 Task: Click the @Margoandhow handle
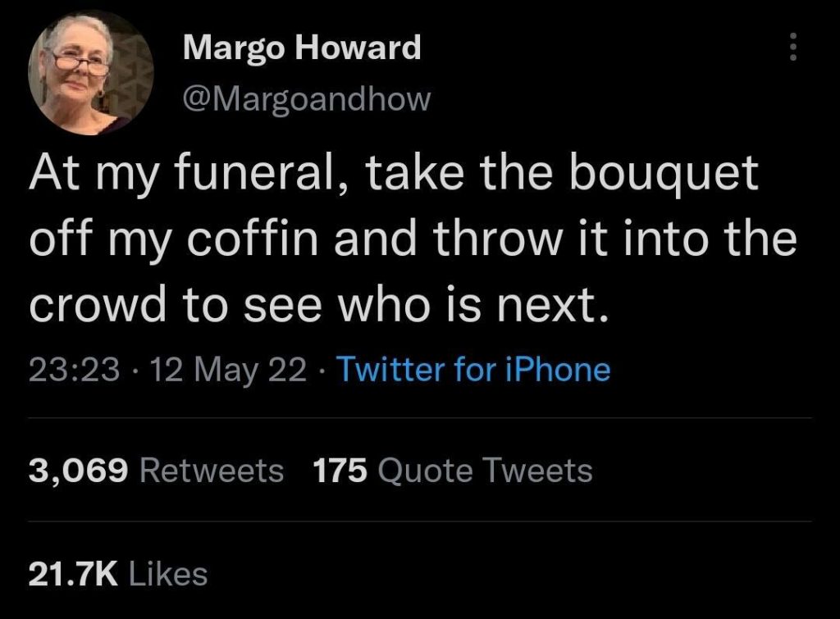(x=306, y=99)
